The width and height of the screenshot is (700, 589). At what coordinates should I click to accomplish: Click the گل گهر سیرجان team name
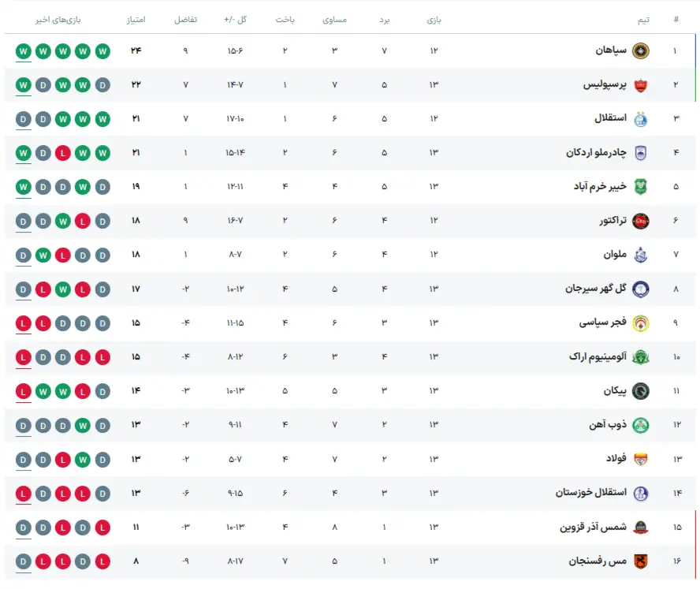click(595, 289)
